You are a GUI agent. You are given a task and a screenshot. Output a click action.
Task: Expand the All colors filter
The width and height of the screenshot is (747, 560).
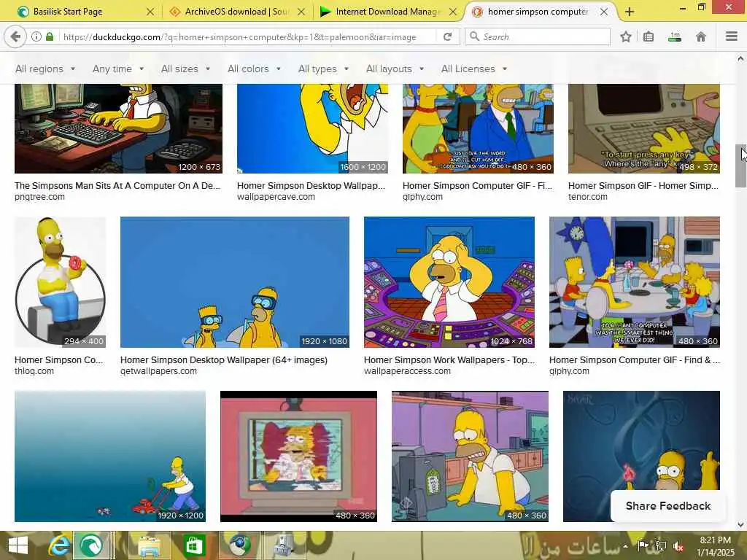pyautogui.click(x=254, y=69)
